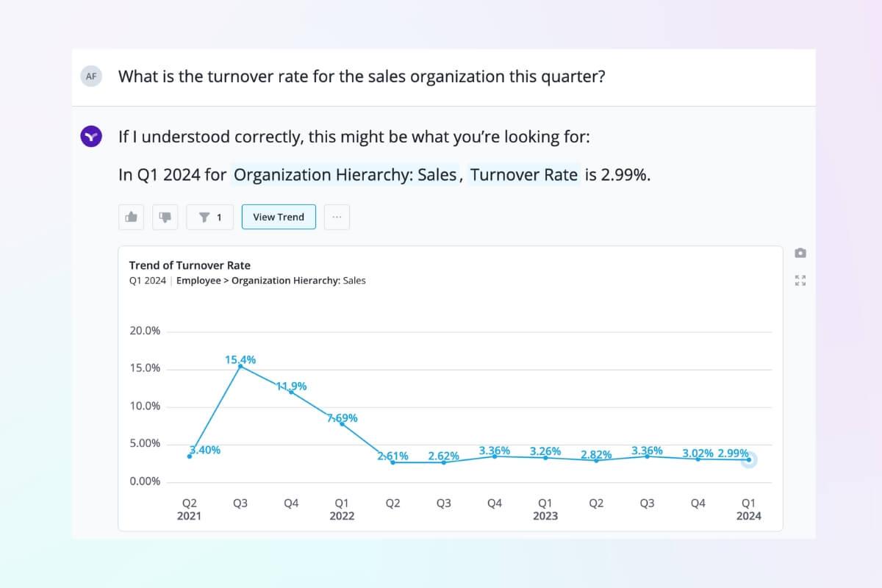Screen dimensions: 882x588
Task: Click the Q1 2022 axis label
Action: pos(342,509)
